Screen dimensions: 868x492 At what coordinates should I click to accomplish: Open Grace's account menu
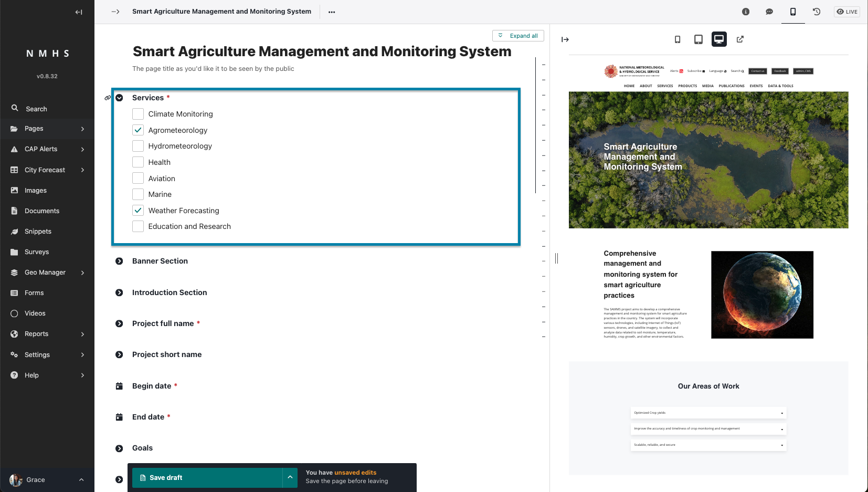47,480
